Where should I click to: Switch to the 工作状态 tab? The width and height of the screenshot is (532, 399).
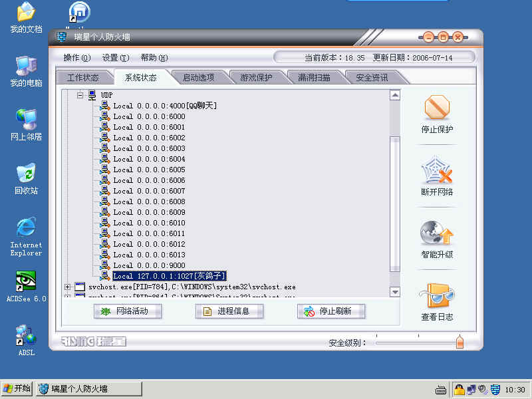[83, 77]
